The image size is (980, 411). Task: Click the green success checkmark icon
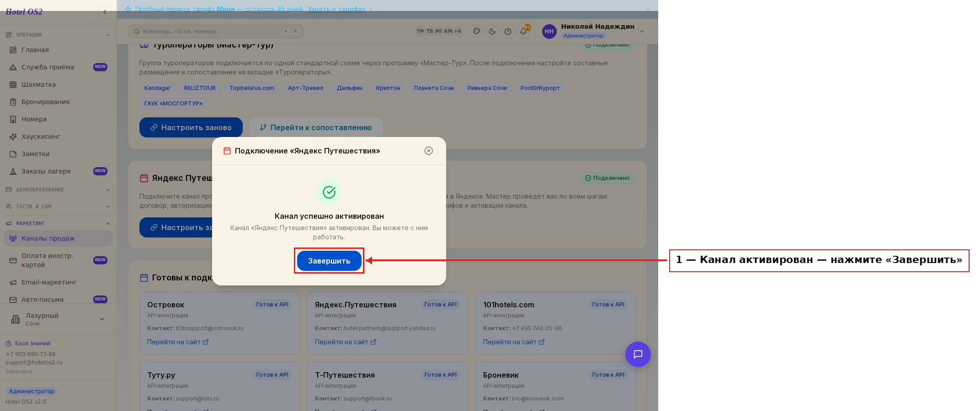(x=329, y=192)
